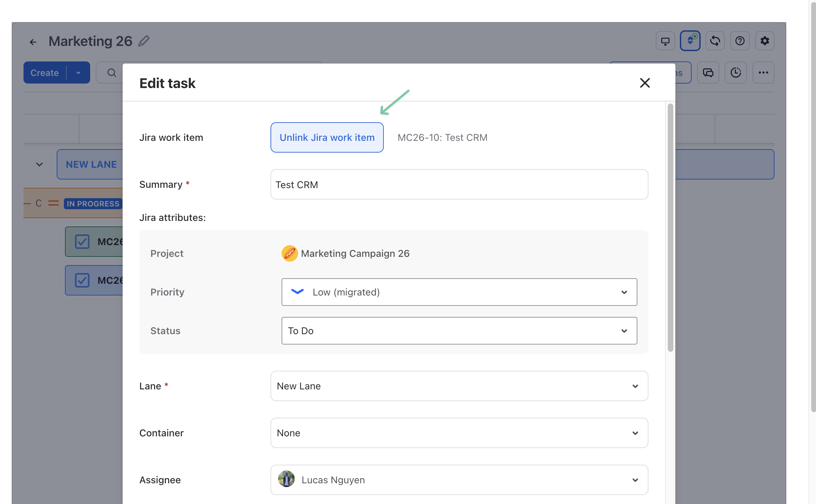This screenshot has width=816, height=504.
Task: Expand the Create button dropdown arrow
Action: [78, 72]
